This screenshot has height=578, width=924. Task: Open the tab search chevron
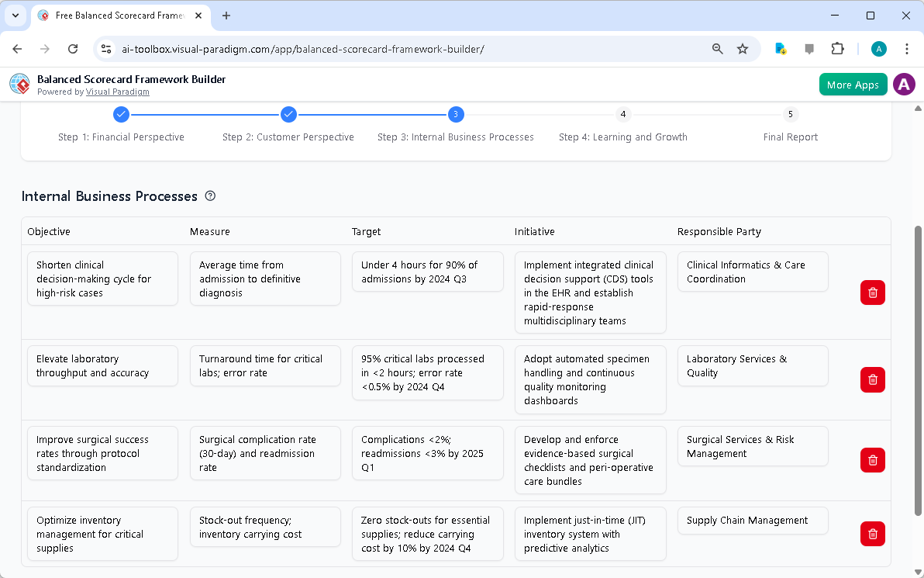coord(16,16)
